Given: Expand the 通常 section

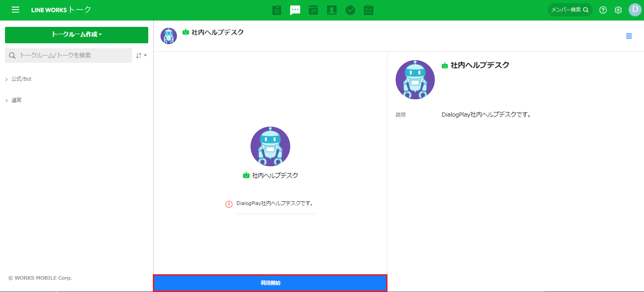Looking at the screenshot, I should pos(13,100).
